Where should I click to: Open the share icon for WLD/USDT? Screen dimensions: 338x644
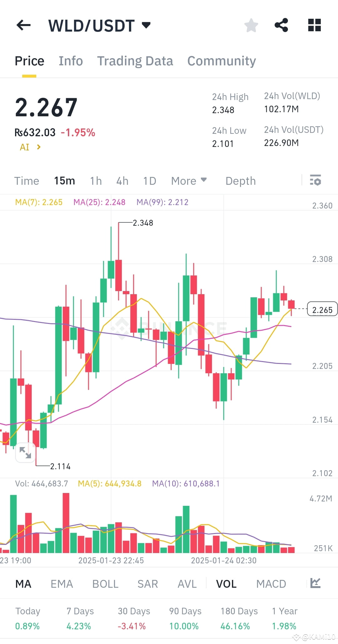pos(281,25)
